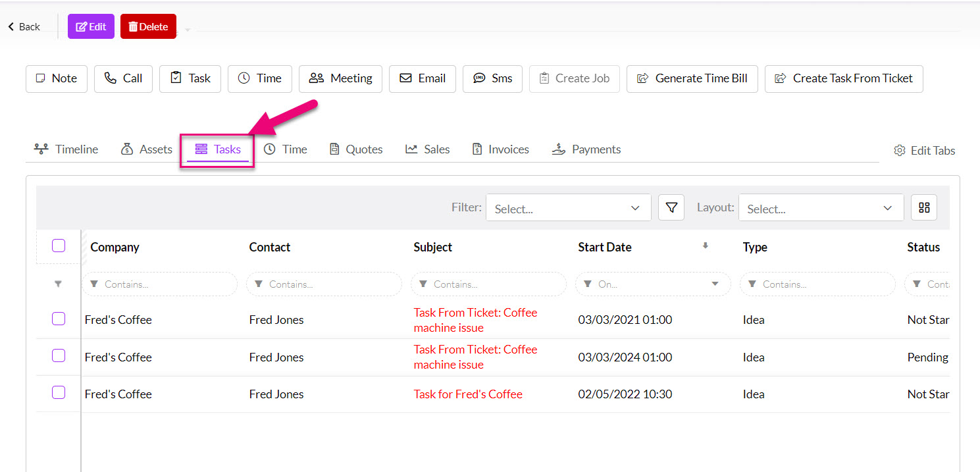Open the Task From Ticket link dated 03/03/2021
The image size is (980, 472).
click(475, 320)
